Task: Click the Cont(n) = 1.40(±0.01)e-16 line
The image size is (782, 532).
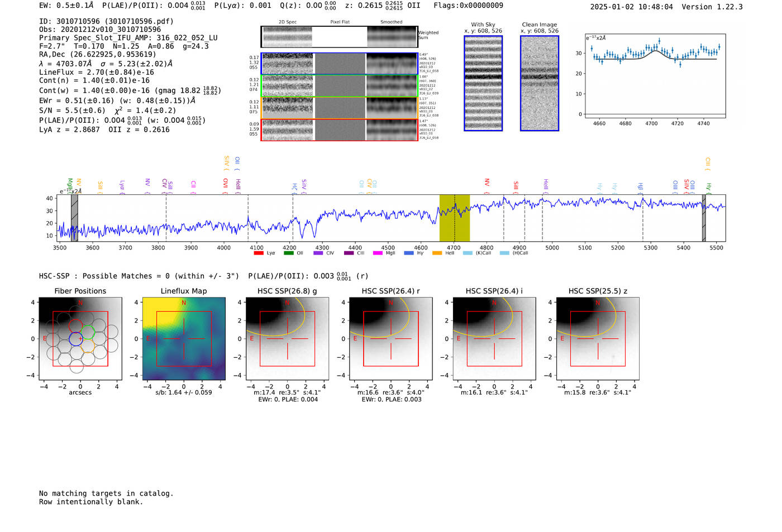Action: coord(94,80)
